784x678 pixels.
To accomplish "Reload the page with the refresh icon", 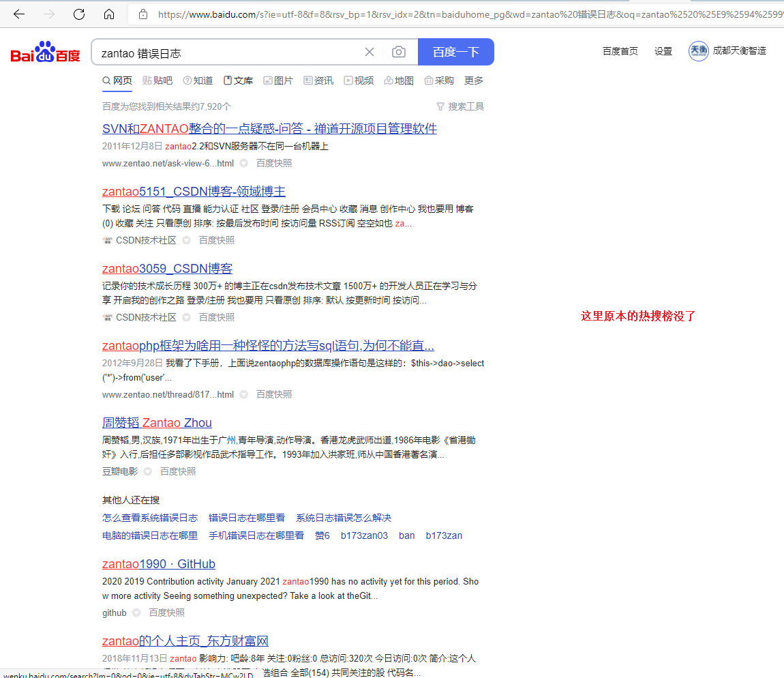I will pyautogui.click(x=79, y=14).
